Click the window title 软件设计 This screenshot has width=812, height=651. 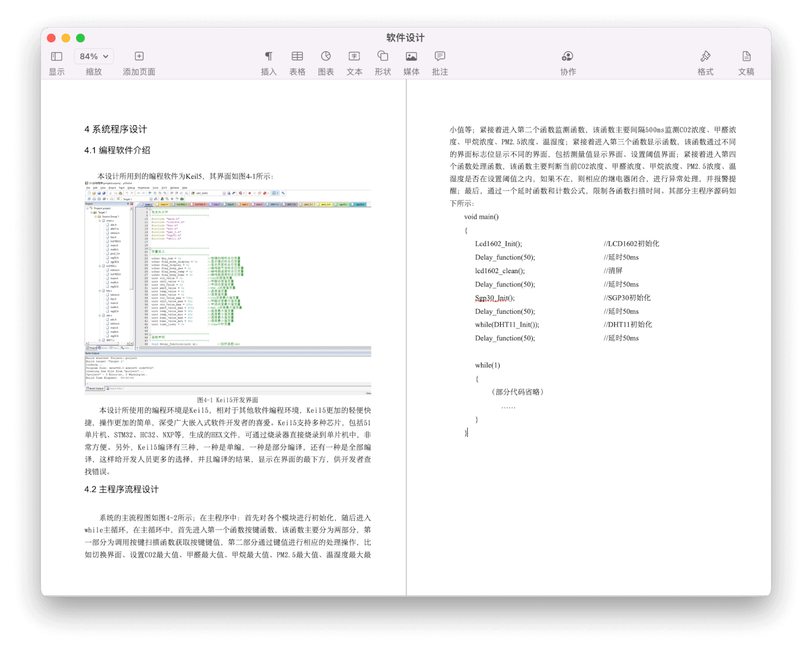click(405, 38)
